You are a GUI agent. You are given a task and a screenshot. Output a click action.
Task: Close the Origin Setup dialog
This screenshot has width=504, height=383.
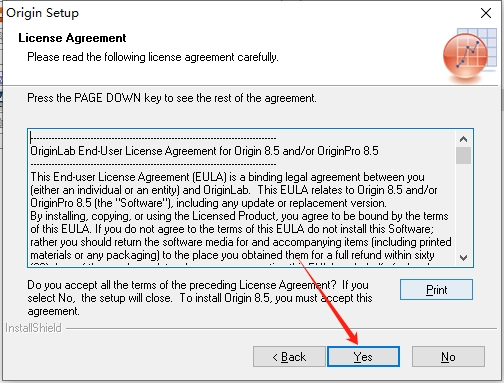tap(486, 13)
